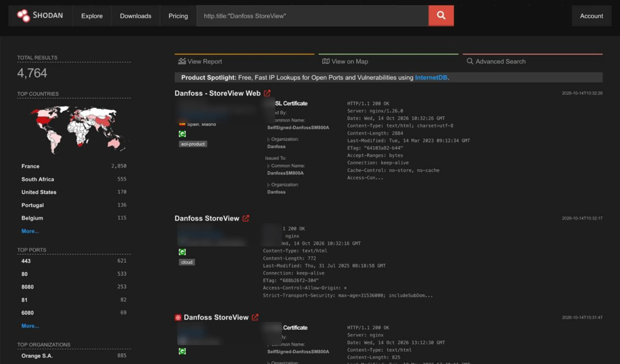
Task: Show more ports via More link
Action: (30, 326)
